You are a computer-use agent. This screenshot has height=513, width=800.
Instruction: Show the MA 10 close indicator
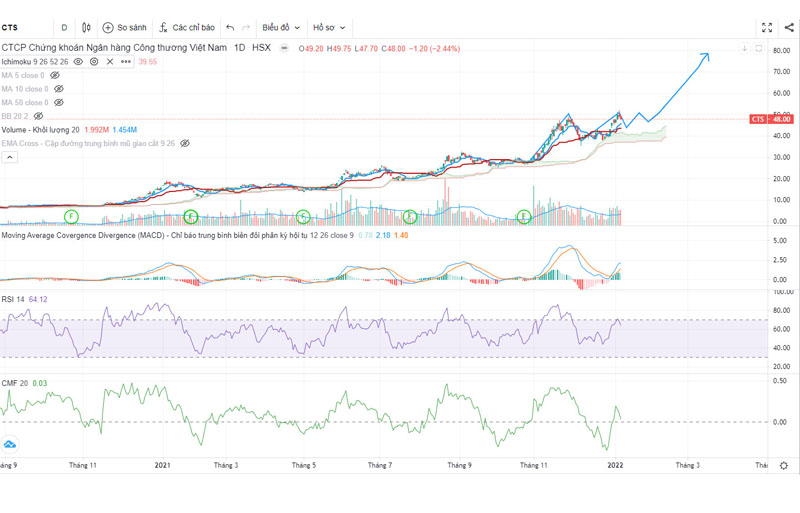(x=59, y=89)
